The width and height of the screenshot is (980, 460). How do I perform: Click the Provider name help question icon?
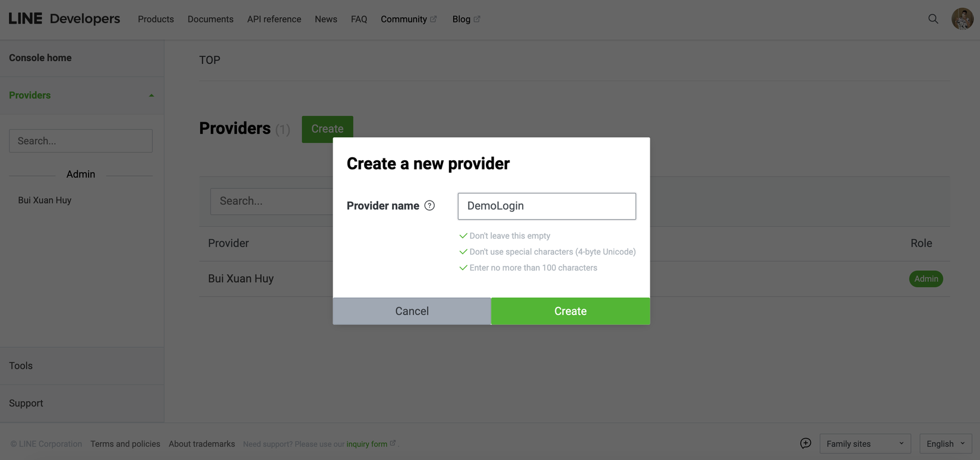(429, 206)
